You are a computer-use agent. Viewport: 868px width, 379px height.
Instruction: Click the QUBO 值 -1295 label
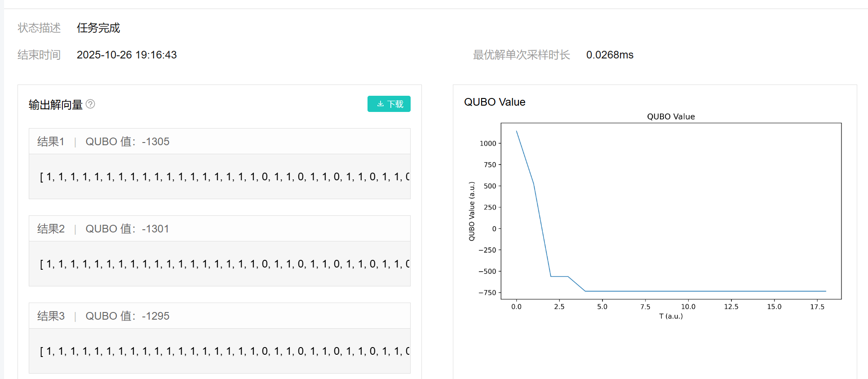pyautogui.click(x=127, y=316)
